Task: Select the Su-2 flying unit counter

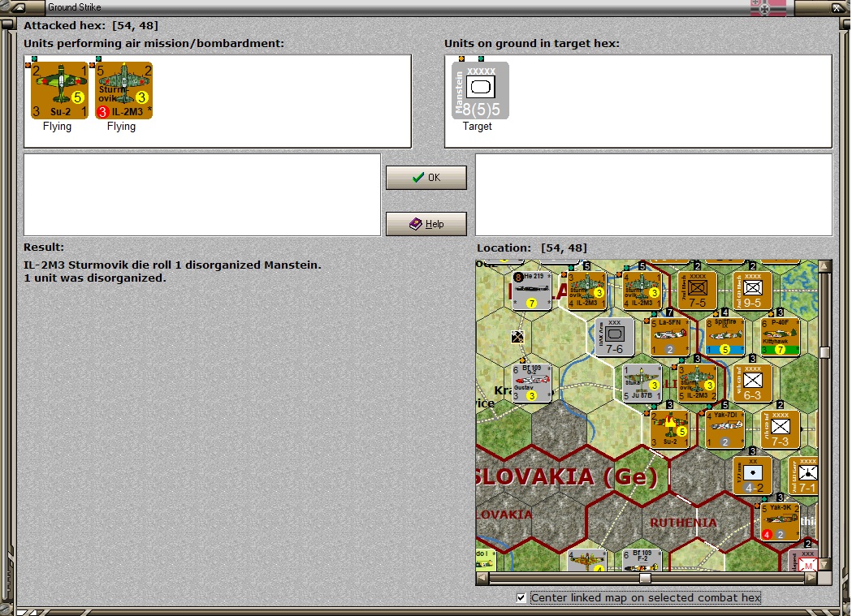Action: click(x=59, y=90)
